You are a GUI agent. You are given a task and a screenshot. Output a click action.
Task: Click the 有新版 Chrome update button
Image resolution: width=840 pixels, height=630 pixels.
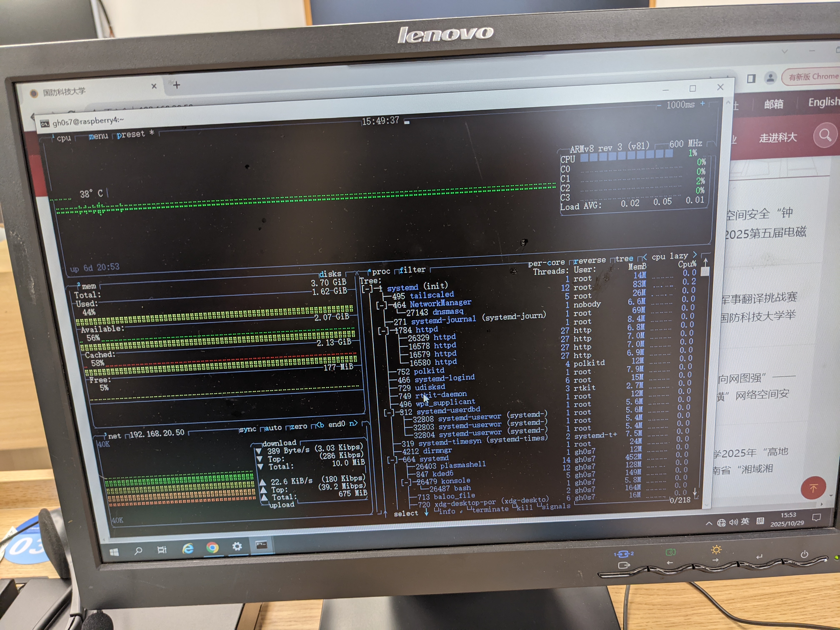pos(813,77)
